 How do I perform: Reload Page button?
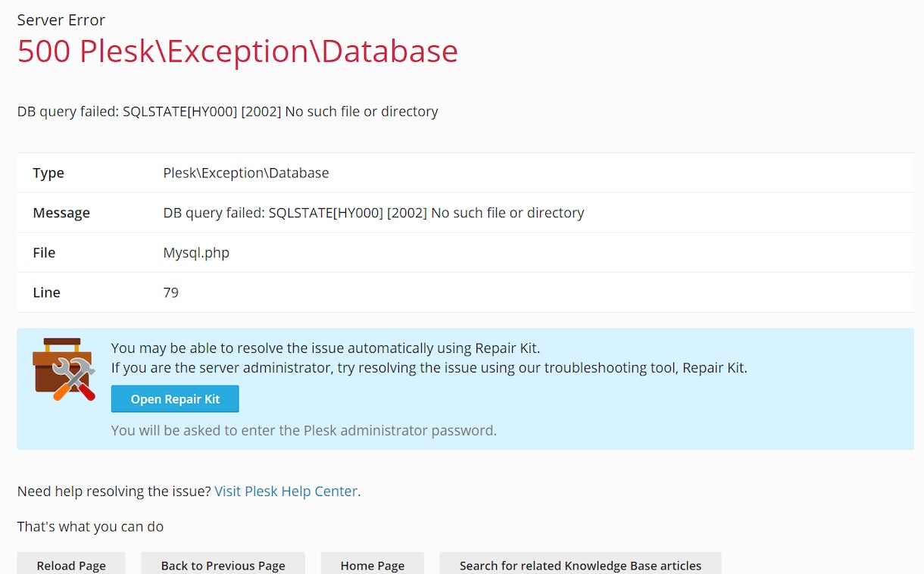71,565
